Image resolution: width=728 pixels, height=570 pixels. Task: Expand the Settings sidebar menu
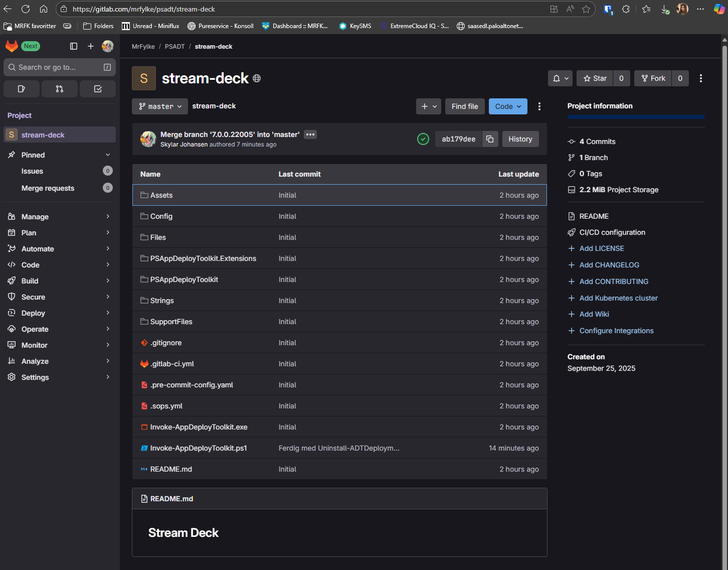coord(60,377)
